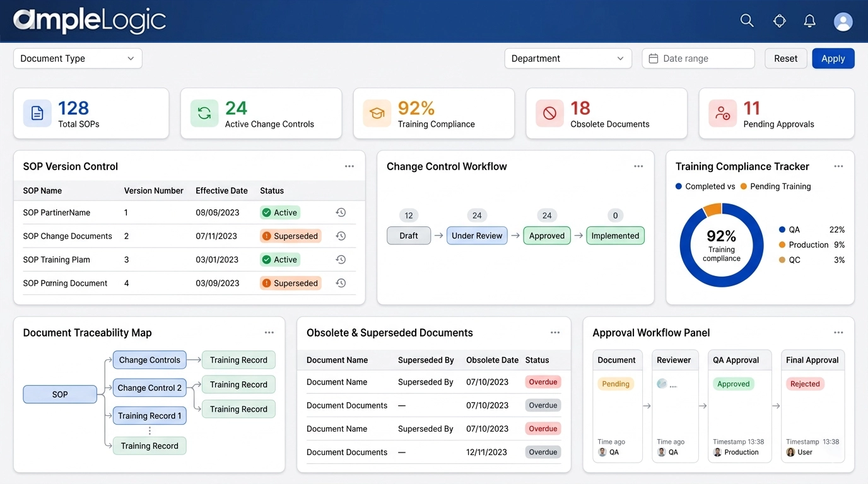This screenshot has height=484, width=868.
Task: Expand the Document Type dropdown
Action: 78,59
